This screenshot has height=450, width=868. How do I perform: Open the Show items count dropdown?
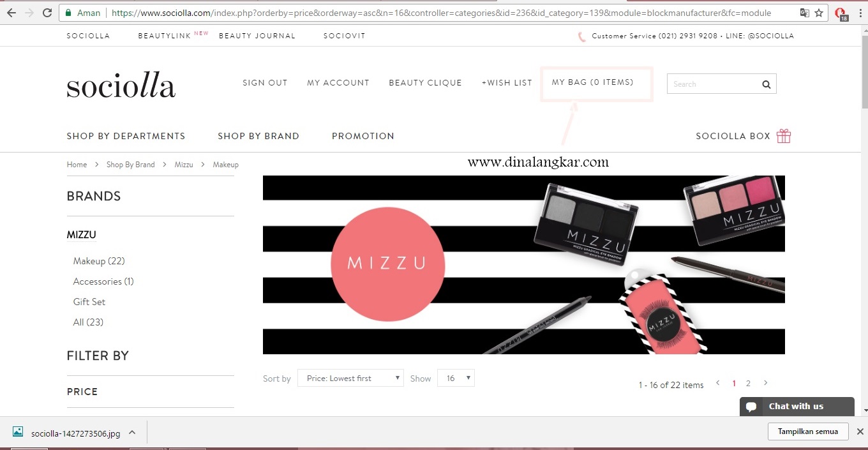[456, 378]
